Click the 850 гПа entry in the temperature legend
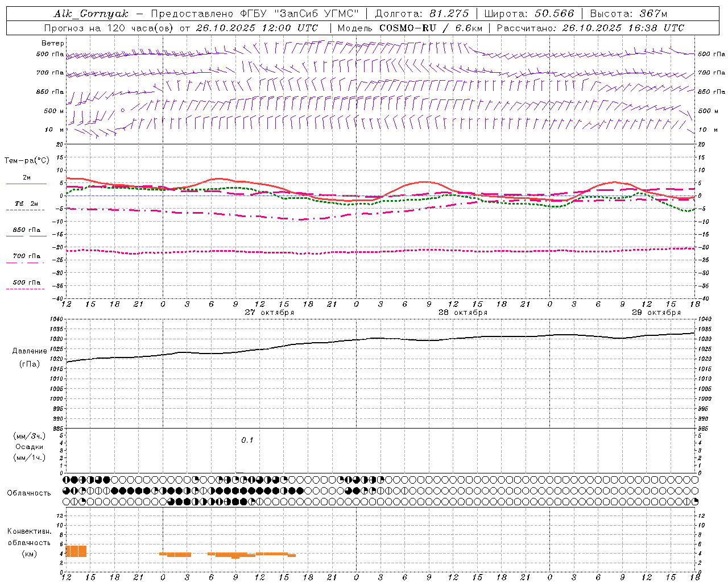This screenshot has width=728, height=582. coord(27,230)
